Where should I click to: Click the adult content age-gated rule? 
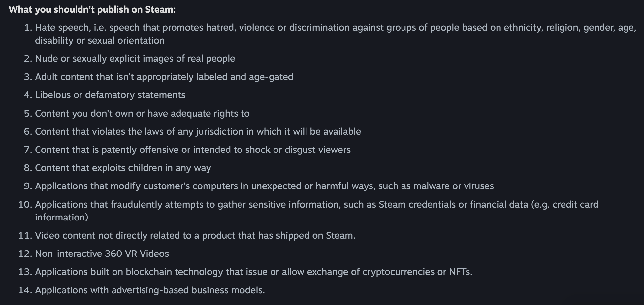pos(164,77)
